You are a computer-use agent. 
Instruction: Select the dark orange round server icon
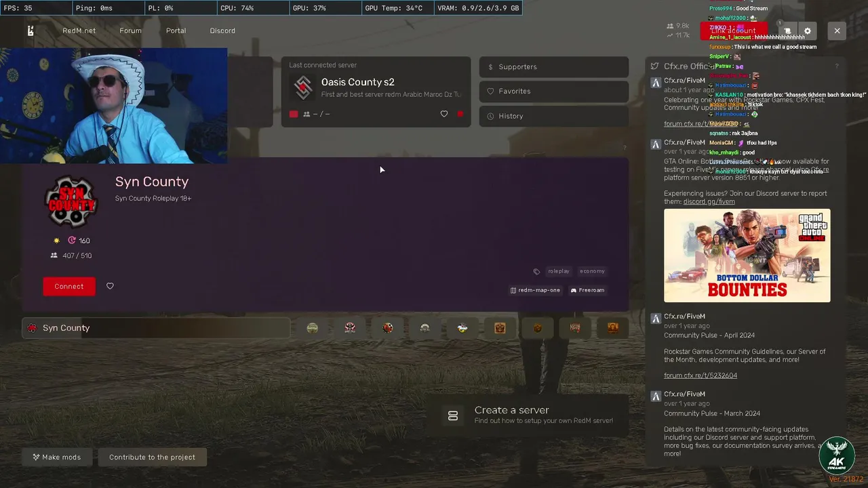click(538, 328)
